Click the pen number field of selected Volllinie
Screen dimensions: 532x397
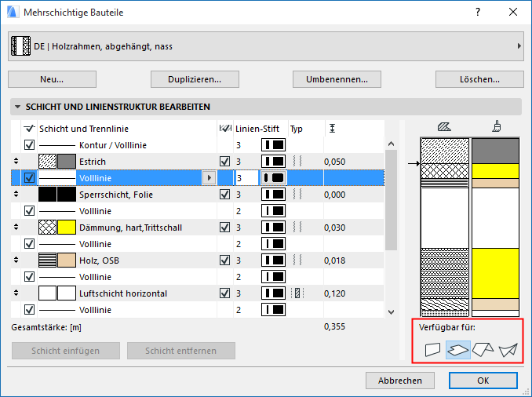(x=246, y=178)
